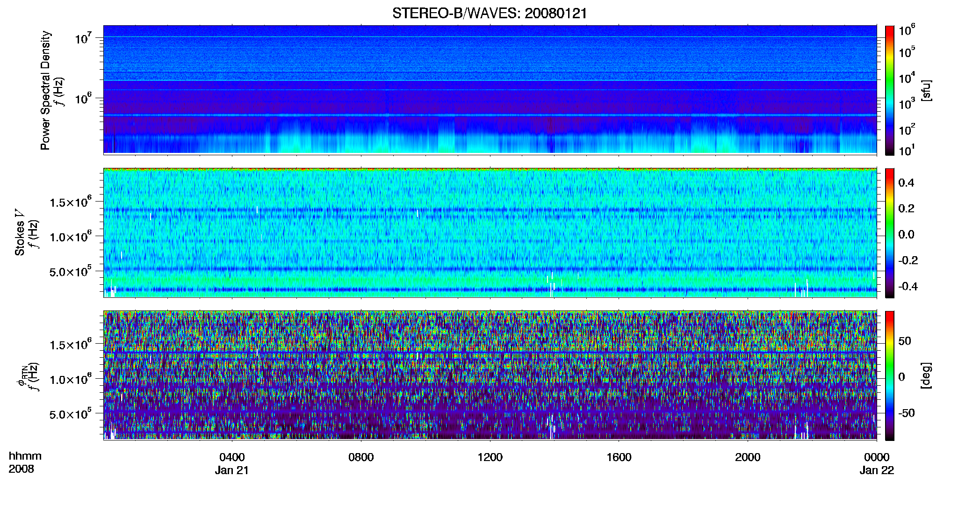Image resolution: width=980 pixels, height=505 pixels.
Task: Click the 10^6 label on sfu colorbar
Action: click(907, 30)
